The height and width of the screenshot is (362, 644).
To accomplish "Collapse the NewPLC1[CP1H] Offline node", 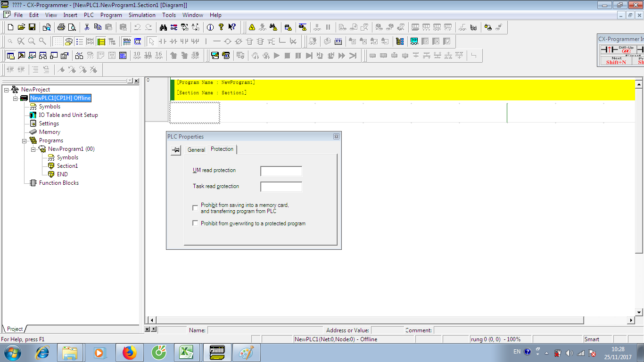I will [x=15, y=98].
